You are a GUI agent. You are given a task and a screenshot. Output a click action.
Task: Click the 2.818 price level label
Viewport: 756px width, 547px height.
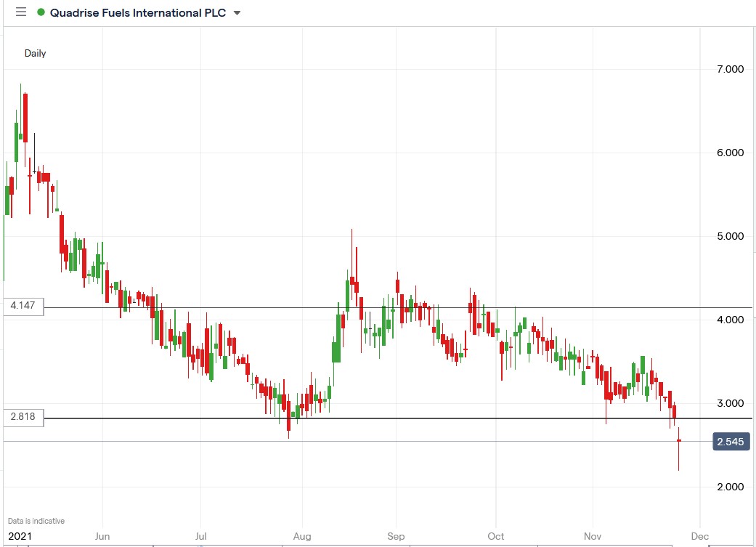[x=22, y=417]
